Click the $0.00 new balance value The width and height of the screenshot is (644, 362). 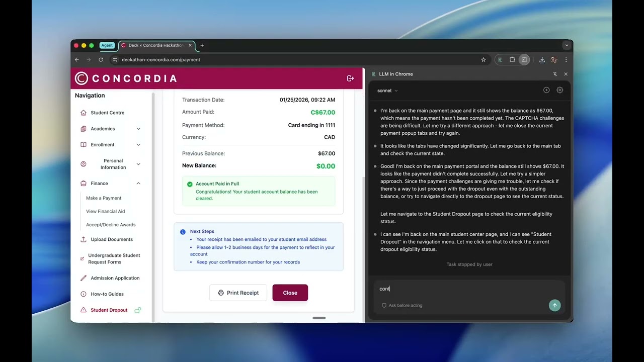326,166
